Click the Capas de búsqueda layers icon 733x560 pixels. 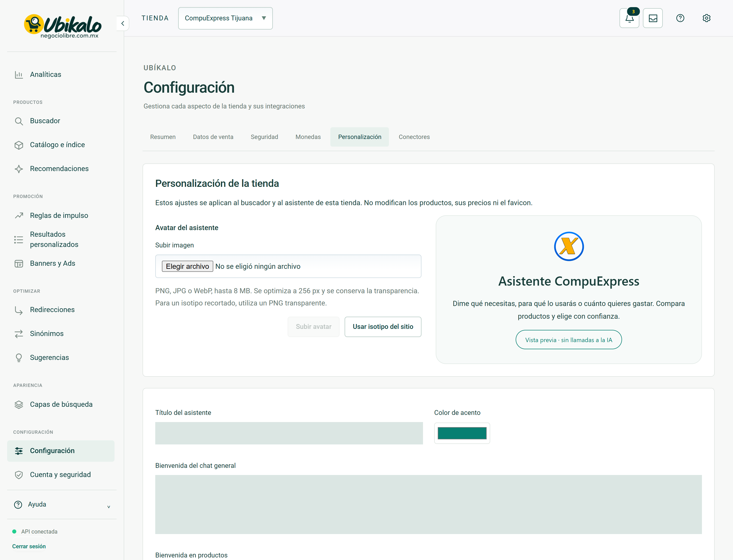(19, 405)
